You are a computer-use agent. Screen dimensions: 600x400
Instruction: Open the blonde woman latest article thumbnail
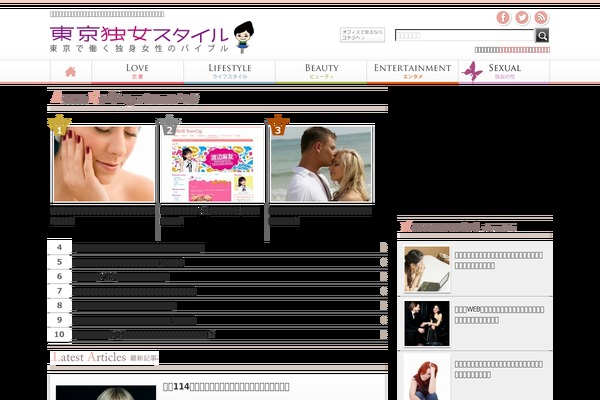click(106, 393)
